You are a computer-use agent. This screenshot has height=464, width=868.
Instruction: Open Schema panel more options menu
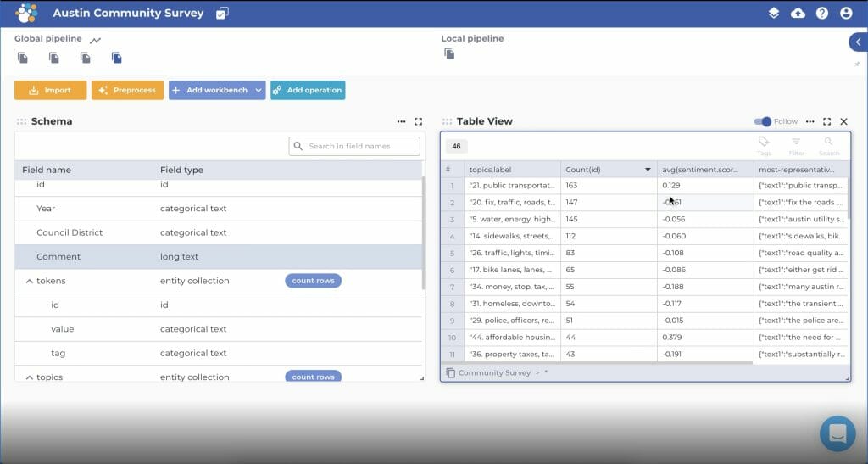[x=401, y=121]
